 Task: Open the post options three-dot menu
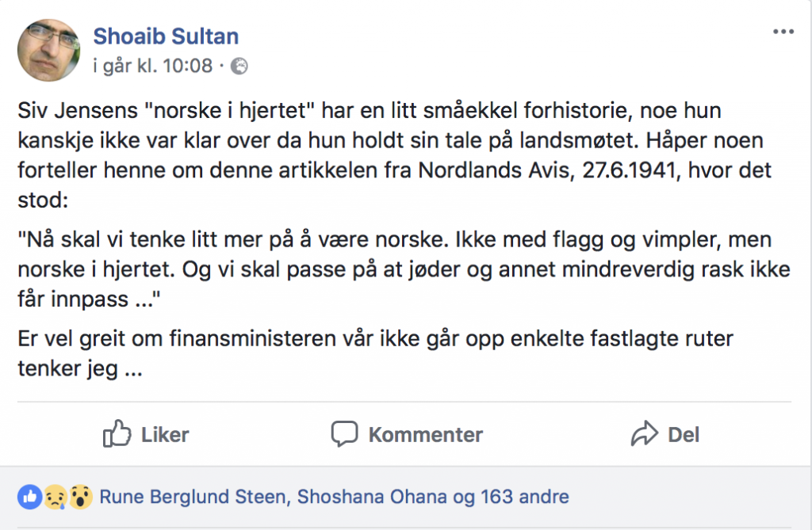click(783, 32)
